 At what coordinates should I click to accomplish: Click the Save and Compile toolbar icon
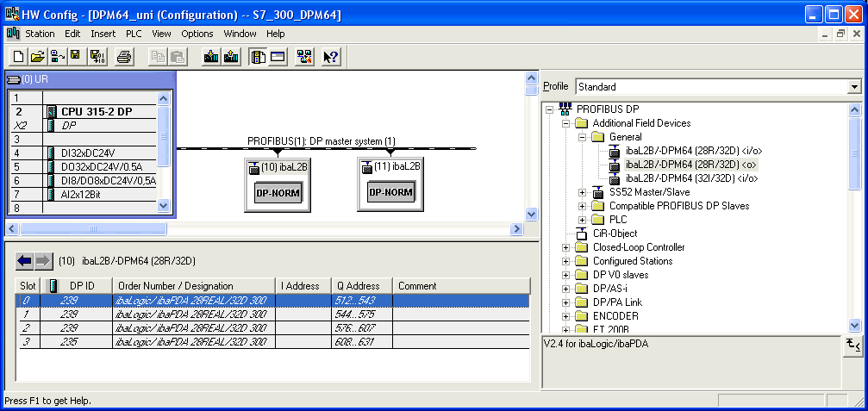click(97, 57)
